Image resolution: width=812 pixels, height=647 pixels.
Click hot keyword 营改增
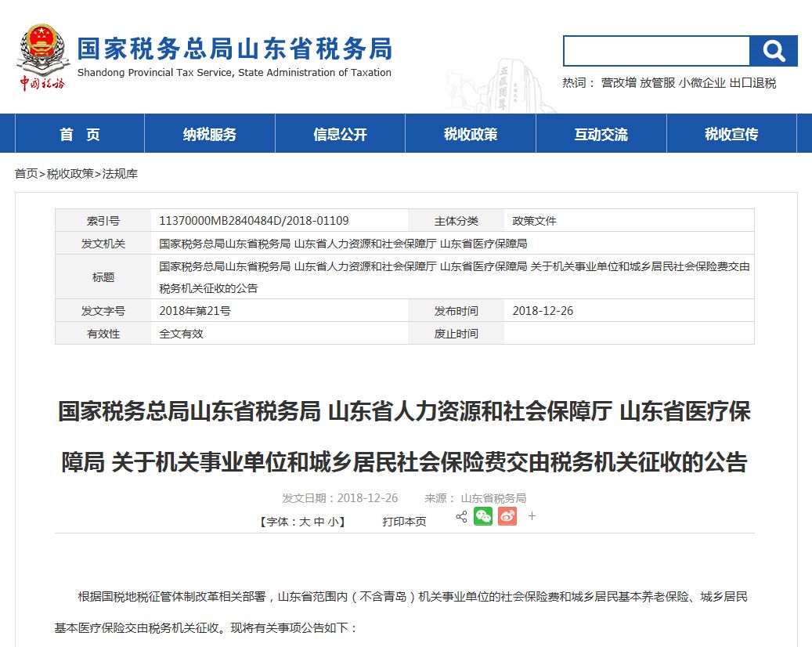click(619, 83)
